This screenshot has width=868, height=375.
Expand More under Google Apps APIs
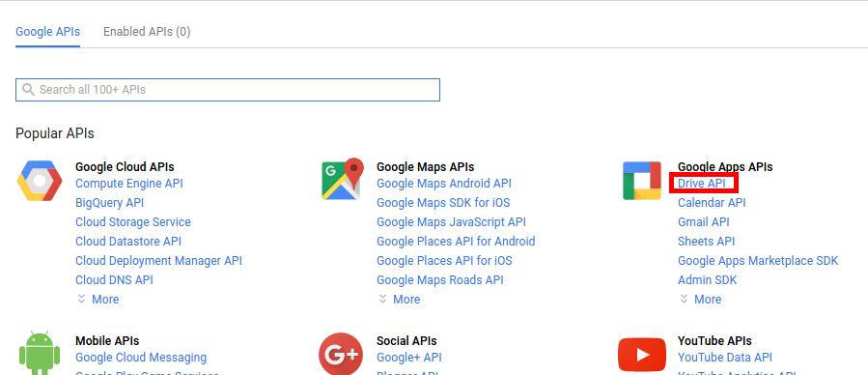(x=700, y=299)
